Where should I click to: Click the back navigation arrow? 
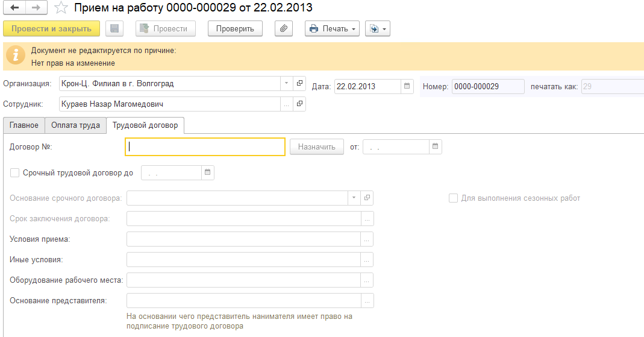click(x=14, y=8)
